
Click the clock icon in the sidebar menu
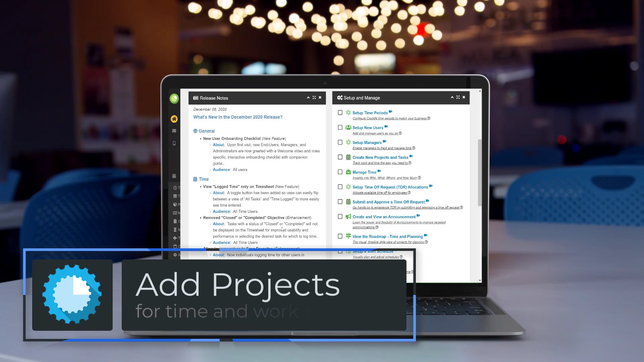175,188
